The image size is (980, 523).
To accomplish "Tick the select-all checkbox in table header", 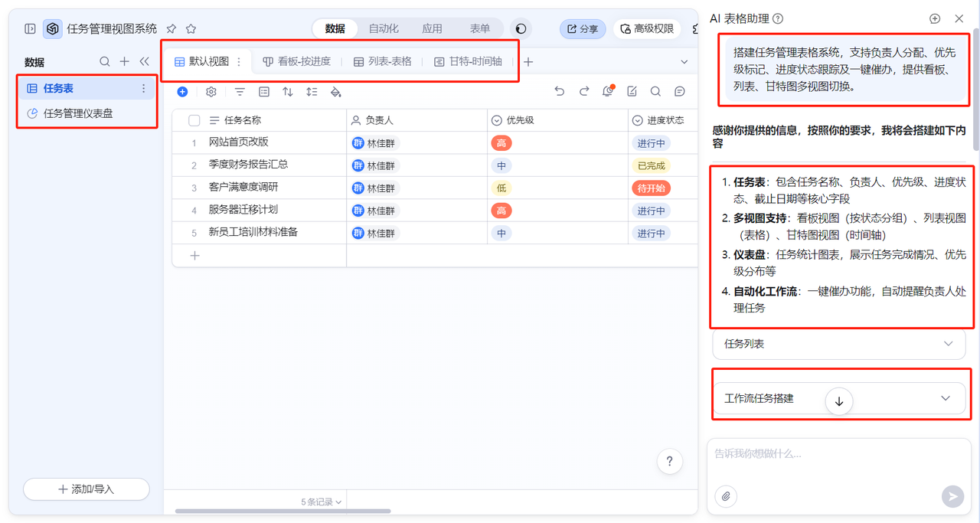I will tap(194, 120).
